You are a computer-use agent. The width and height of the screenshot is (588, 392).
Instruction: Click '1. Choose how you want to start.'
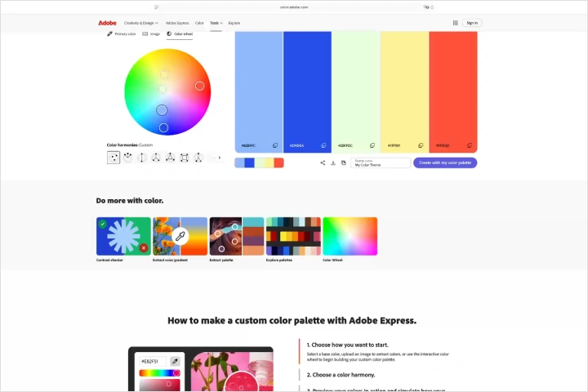coord(348,345)
